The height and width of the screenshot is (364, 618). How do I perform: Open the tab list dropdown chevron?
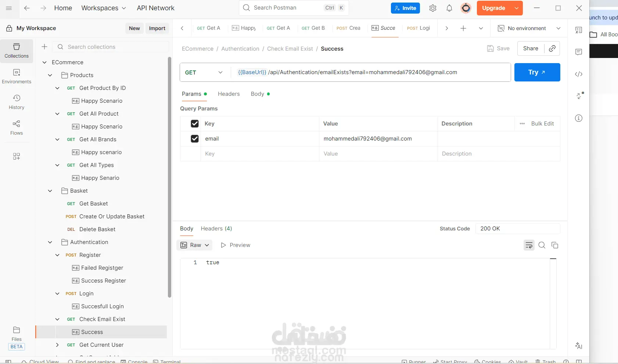[481, 28]
